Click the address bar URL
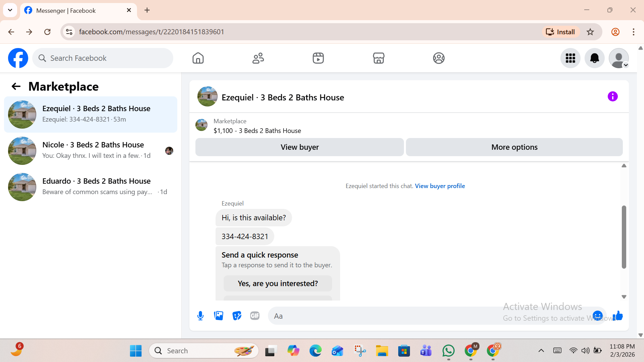 click(151, 32)
